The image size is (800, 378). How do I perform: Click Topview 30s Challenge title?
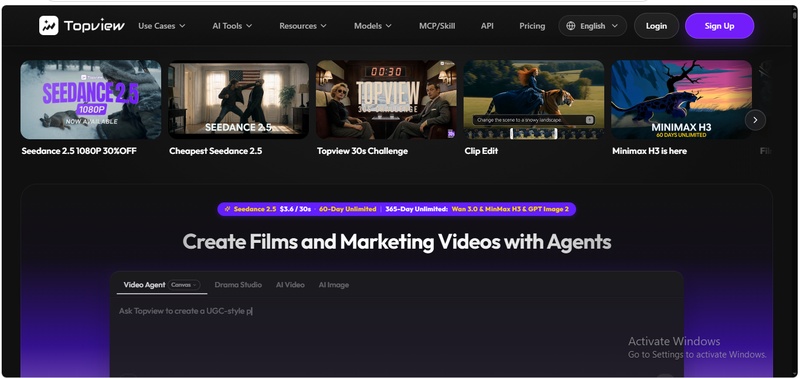click(x=362, y=151)
